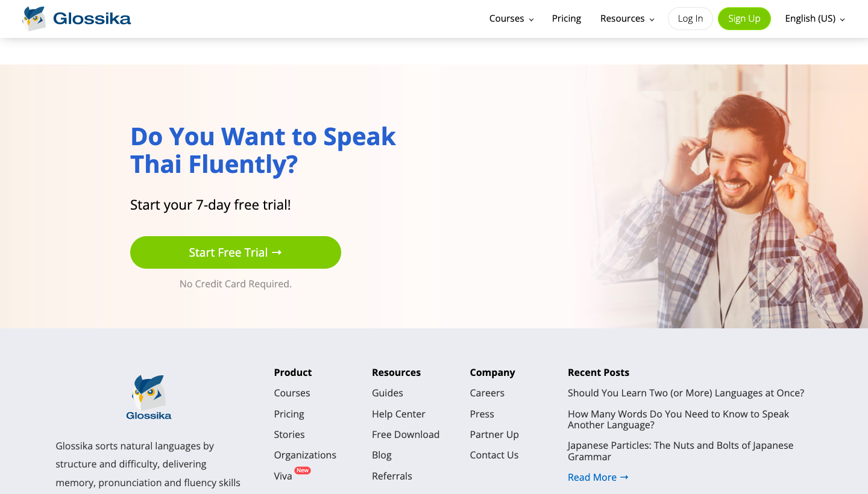This screenshot has width=868, height=494.
Task: Open the footer Courses link
Action: [292, 393]
